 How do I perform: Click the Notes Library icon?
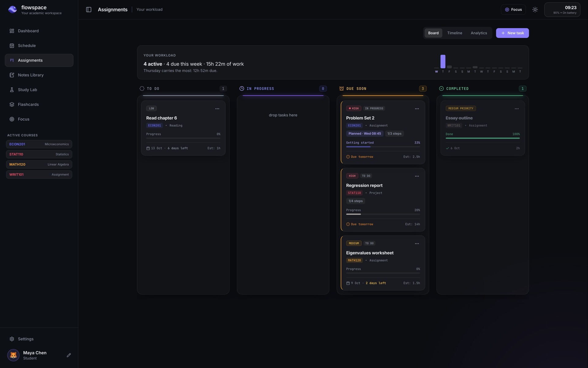[12, 75]
